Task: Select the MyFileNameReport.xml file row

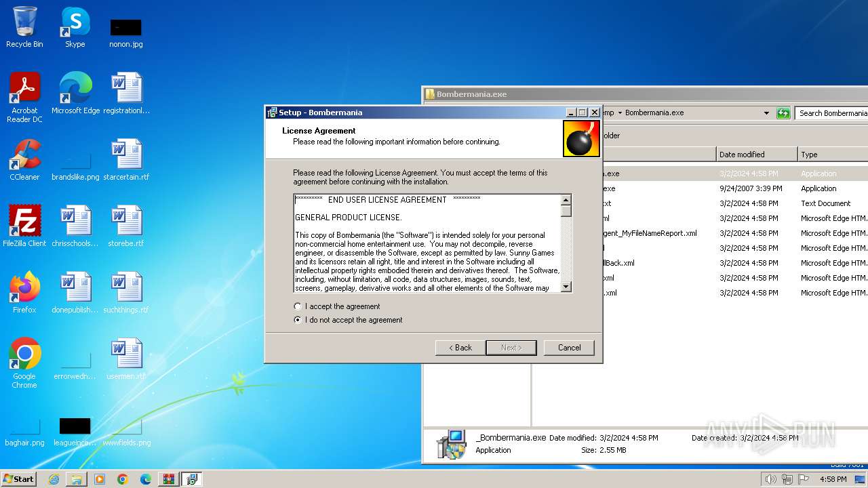Action: click(734, 233)
